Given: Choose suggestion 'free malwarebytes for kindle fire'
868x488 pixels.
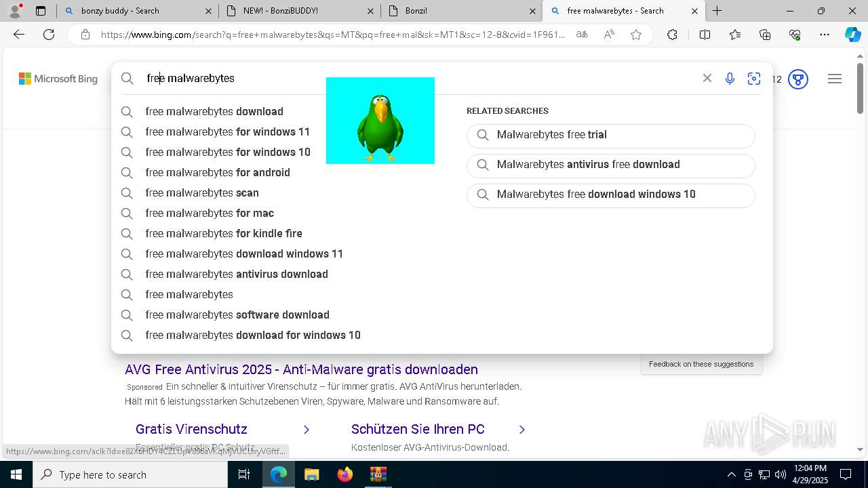Looking at the screenshot, I should 224,233.
